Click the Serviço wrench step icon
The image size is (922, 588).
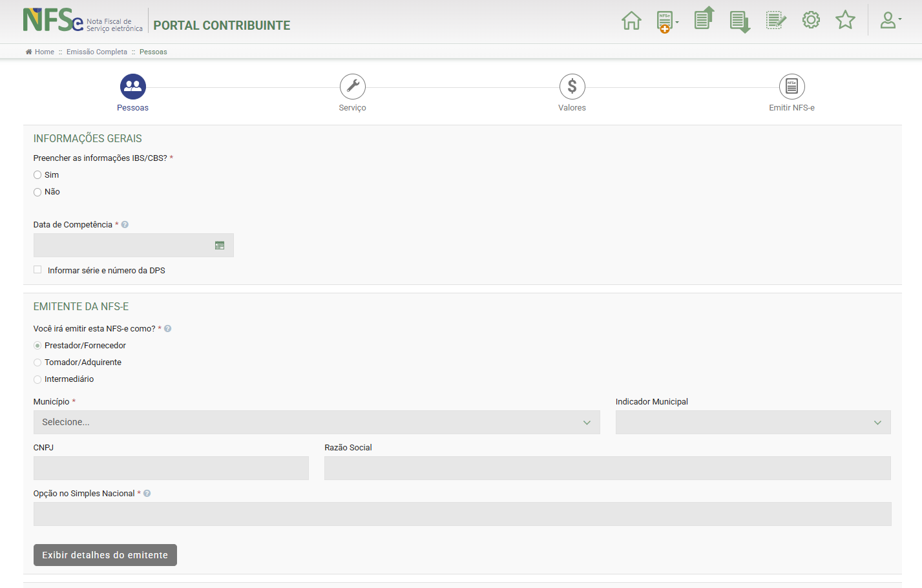click(x=353, y=87)
